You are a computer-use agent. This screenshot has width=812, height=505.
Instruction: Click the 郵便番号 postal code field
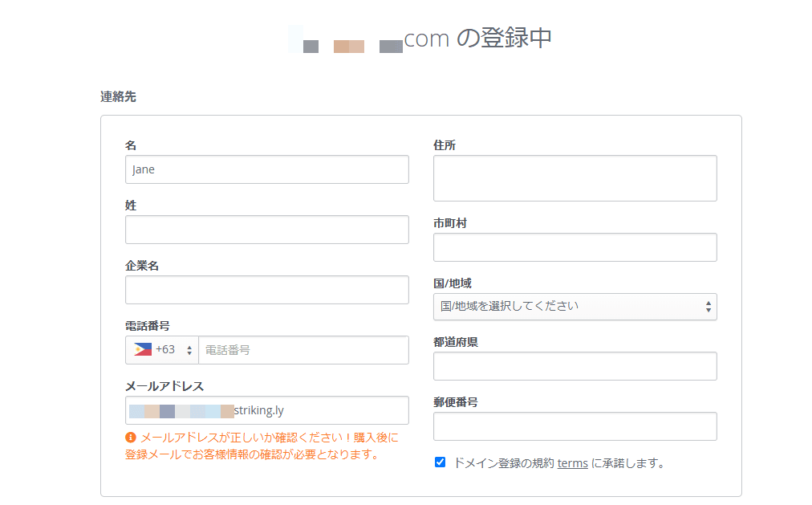(x=574, y=426)
